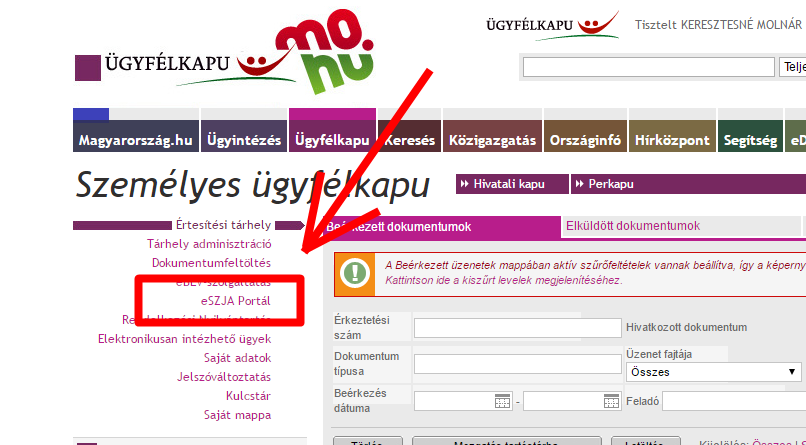
Task: Open the Közigazgatás menu tab
Action: click(492, 136)
